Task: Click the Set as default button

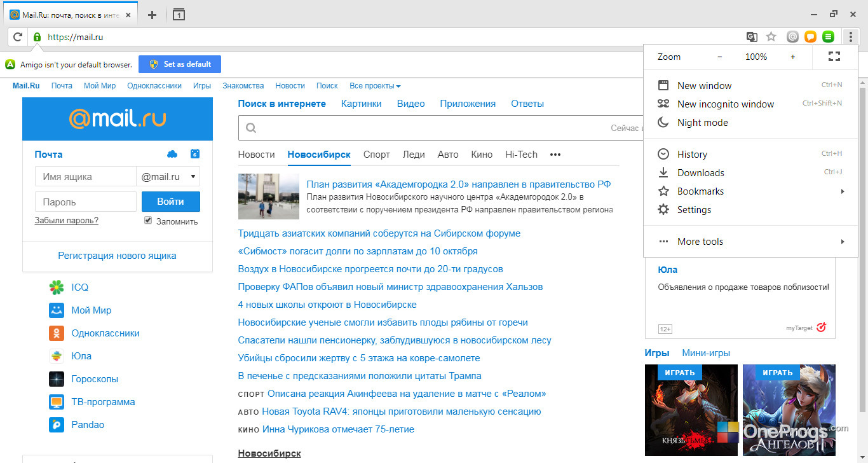Action: (x=180, y=64)
